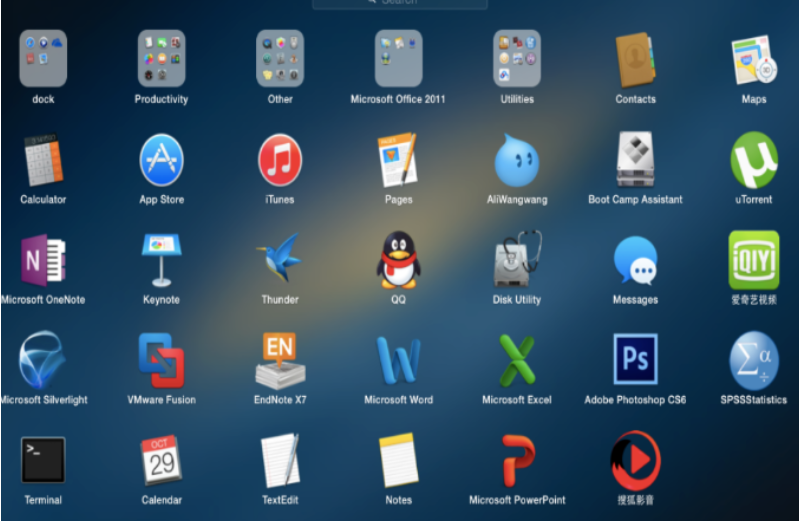
Task: Start VMware Fusion
Action: (x=161, y=360)
